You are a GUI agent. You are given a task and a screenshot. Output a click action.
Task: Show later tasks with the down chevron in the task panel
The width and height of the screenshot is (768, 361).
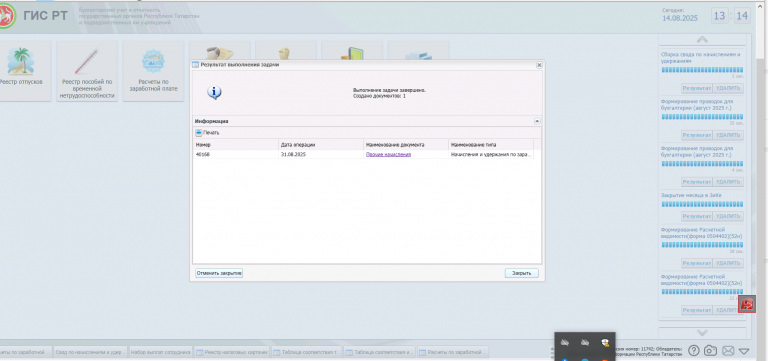[x=702, y=333]
